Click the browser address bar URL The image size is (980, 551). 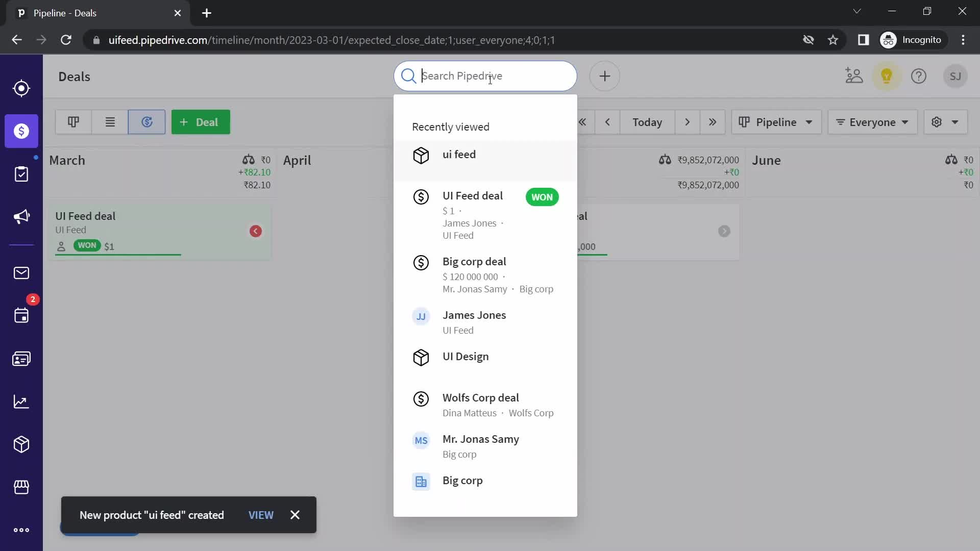[332, 40]
